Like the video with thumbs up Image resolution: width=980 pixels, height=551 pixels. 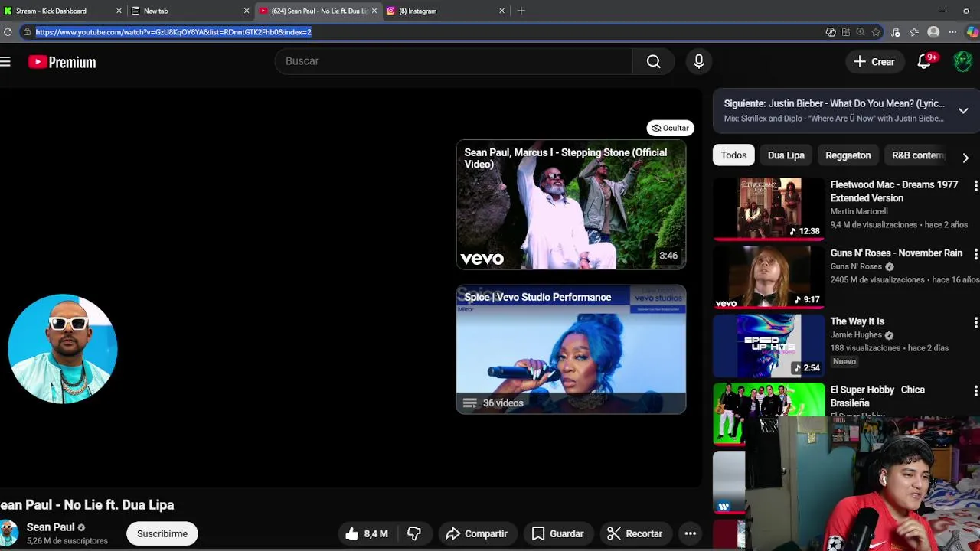click(366, 533)
